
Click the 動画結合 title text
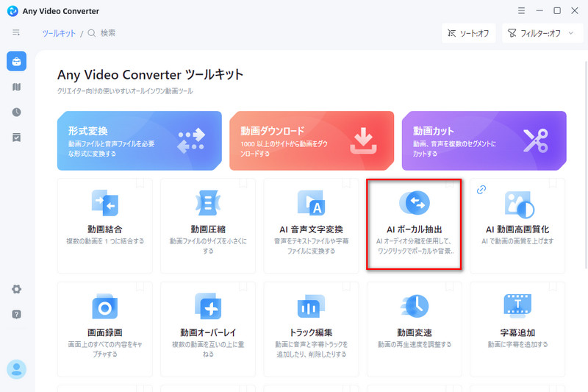[105, 229]
